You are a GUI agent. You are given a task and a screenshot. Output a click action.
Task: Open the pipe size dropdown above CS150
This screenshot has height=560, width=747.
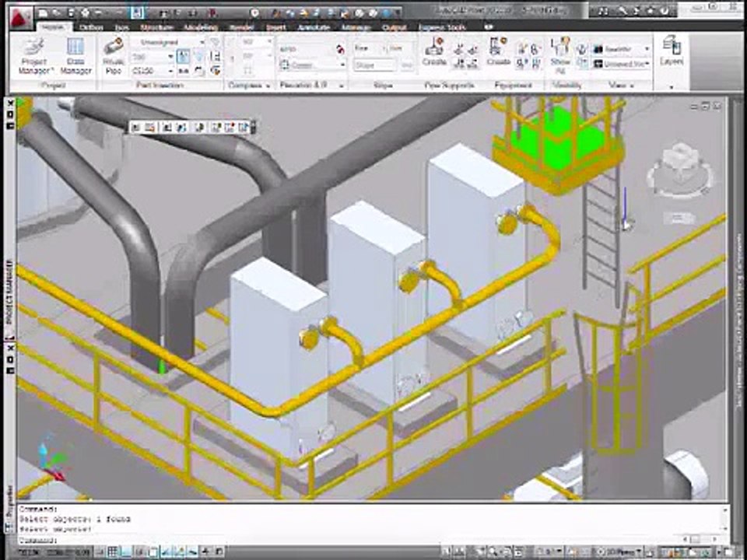tap(153, 57)
